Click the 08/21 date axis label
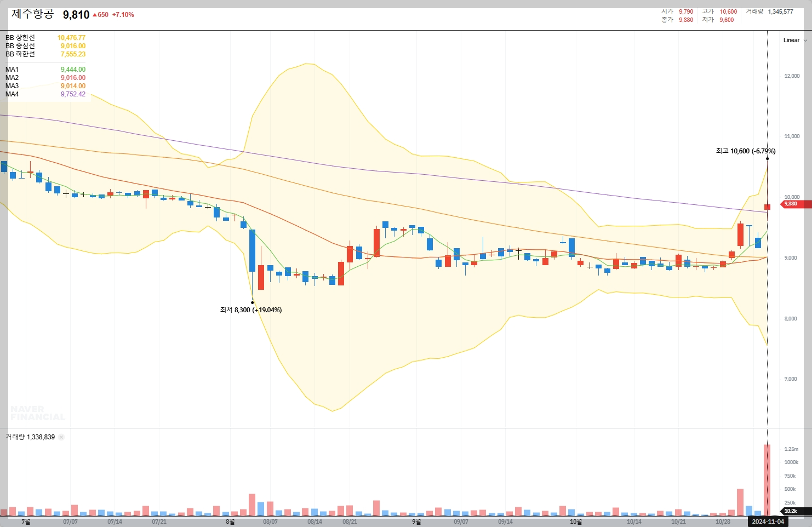Viewport: 812px width, 527px height. pyautogui.click(x=350, y=522)
